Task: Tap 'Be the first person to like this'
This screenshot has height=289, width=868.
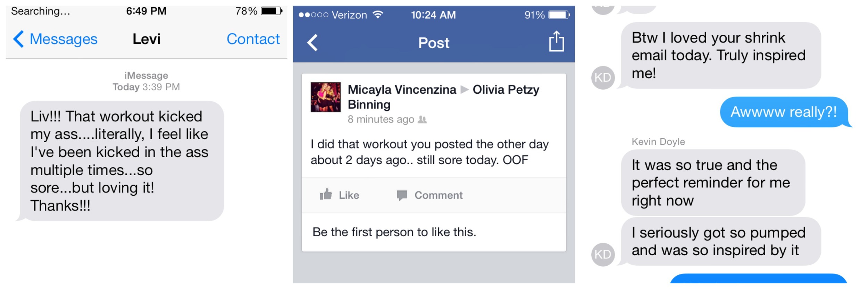Action: pos(394,232)
